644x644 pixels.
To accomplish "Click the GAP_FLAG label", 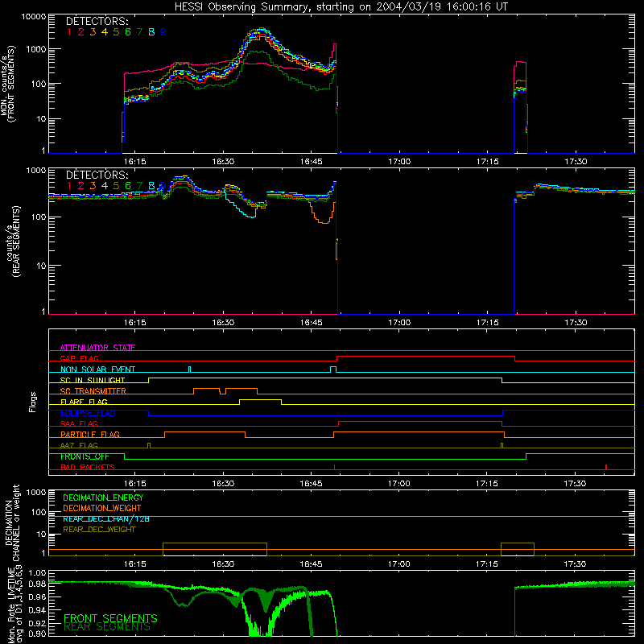I will click(x=79, y=358).
